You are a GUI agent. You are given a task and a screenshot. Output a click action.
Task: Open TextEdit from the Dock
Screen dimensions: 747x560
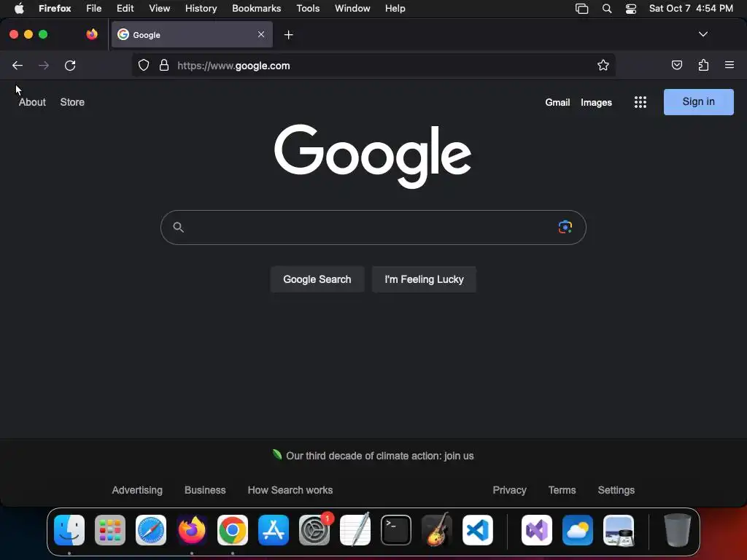tap(355, 530)
